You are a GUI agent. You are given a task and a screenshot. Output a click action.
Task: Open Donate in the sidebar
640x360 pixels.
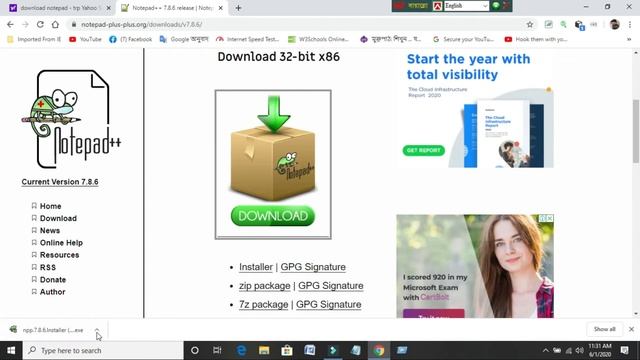(53, 280)
